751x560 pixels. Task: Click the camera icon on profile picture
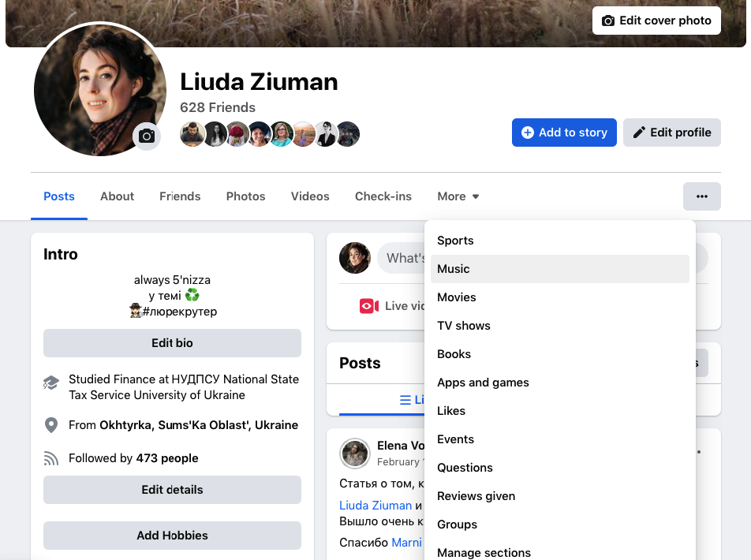[147, 136]
